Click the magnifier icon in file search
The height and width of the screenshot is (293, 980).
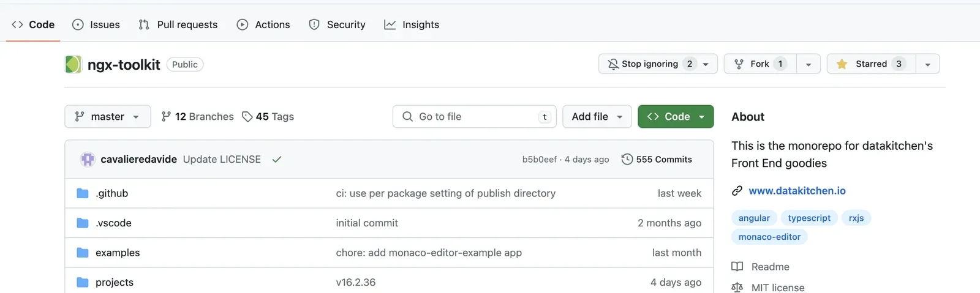(x=407, y=116)
